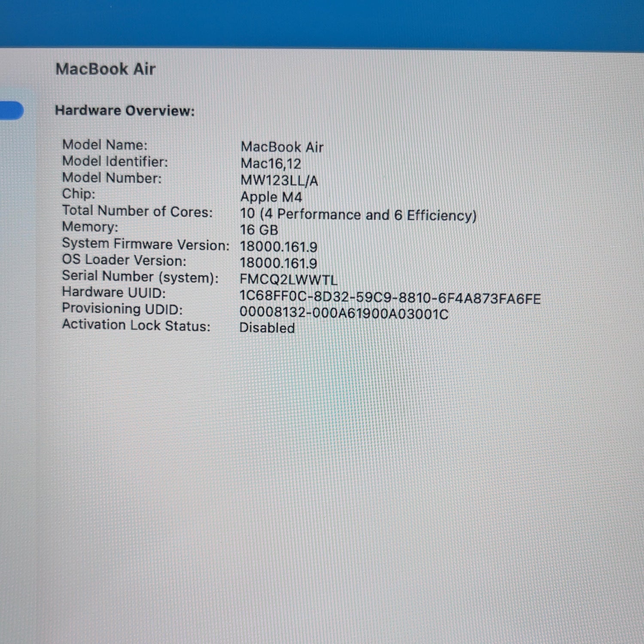Click Activation Lock Status label
The height and width of the screenshot is (644, 644).
(x=137, y=325)
